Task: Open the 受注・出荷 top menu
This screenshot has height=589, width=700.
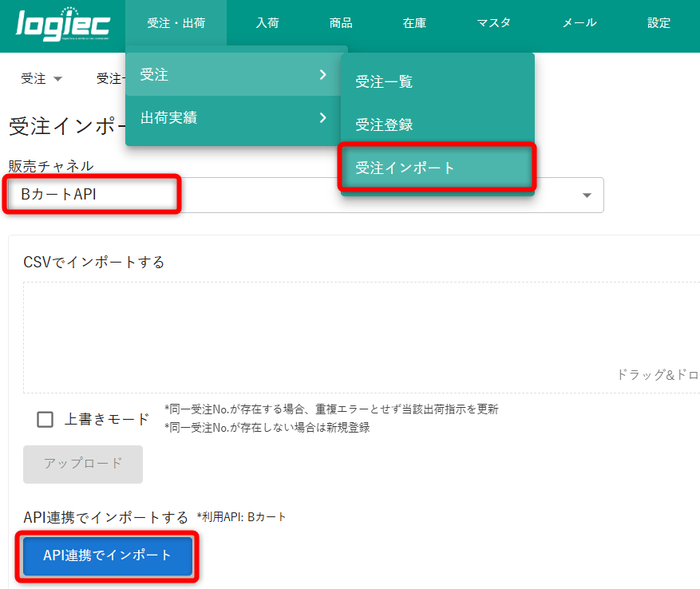Action: [176, 23]
